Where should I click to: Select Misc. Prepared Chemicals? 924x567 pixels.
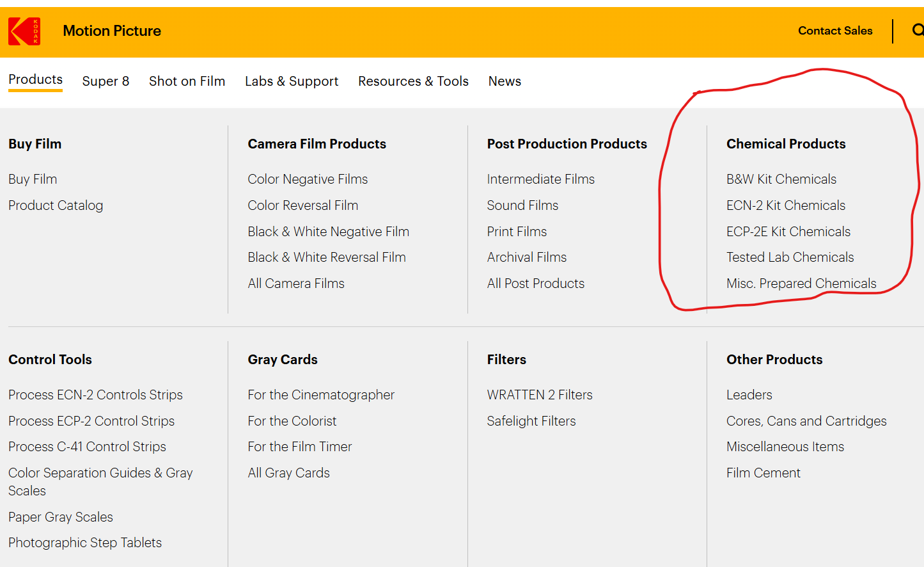pos(801,283)
